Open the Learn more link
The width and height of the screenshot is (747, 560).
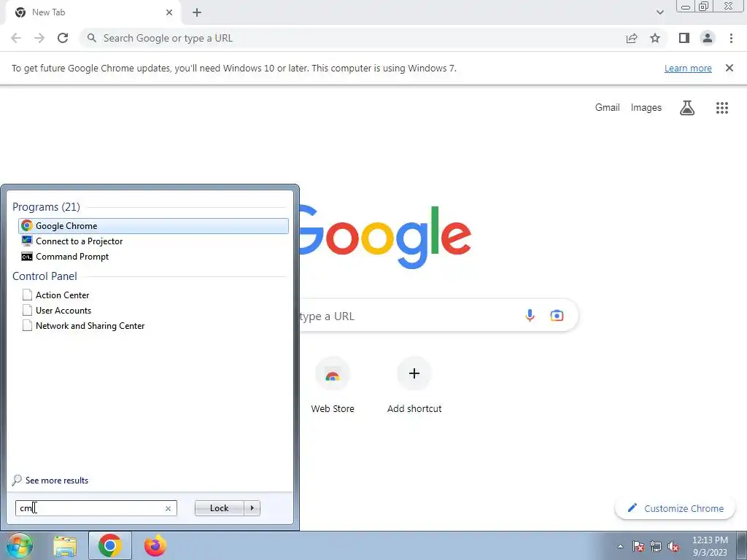click(x=688, y=68)
